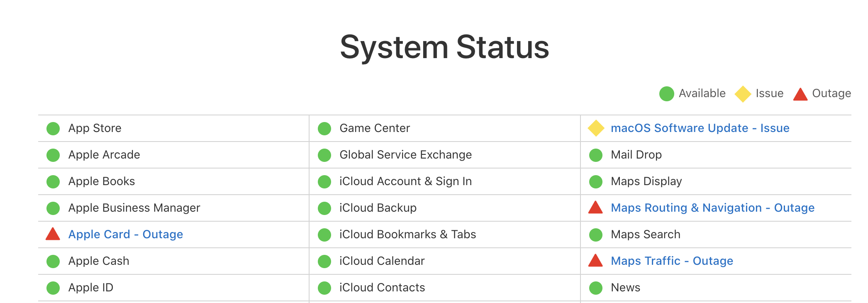Click the green status dot for Game Center
The height and width of the screenshot is (303, 868).
point(324,129)
